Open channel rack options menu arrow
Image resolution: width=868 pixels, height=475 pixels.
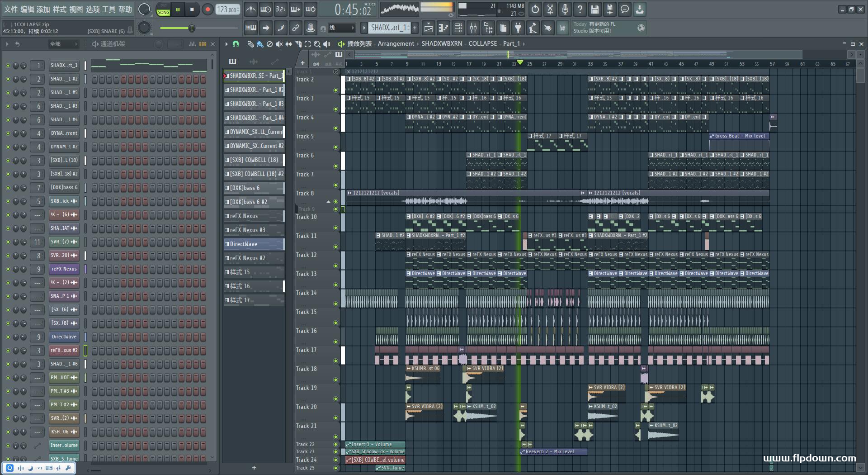pos(7,44)
